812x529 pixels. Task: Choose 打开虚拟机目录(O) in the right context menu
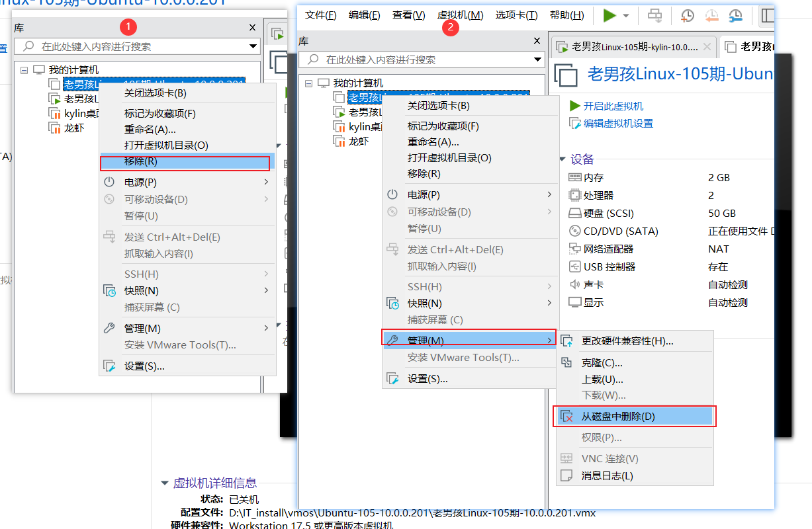471,158
